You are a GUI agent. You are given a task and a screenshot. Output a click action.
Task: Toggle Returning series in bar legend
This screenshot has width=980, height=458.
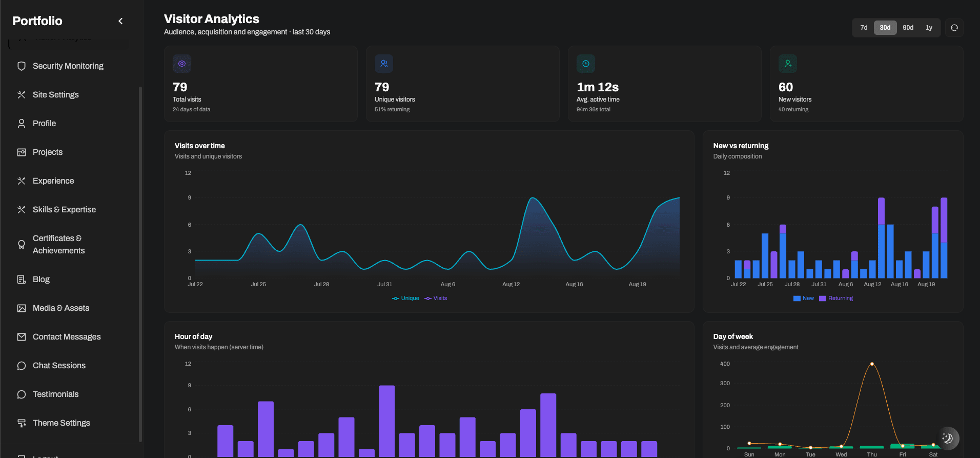(x=836, y=298)
